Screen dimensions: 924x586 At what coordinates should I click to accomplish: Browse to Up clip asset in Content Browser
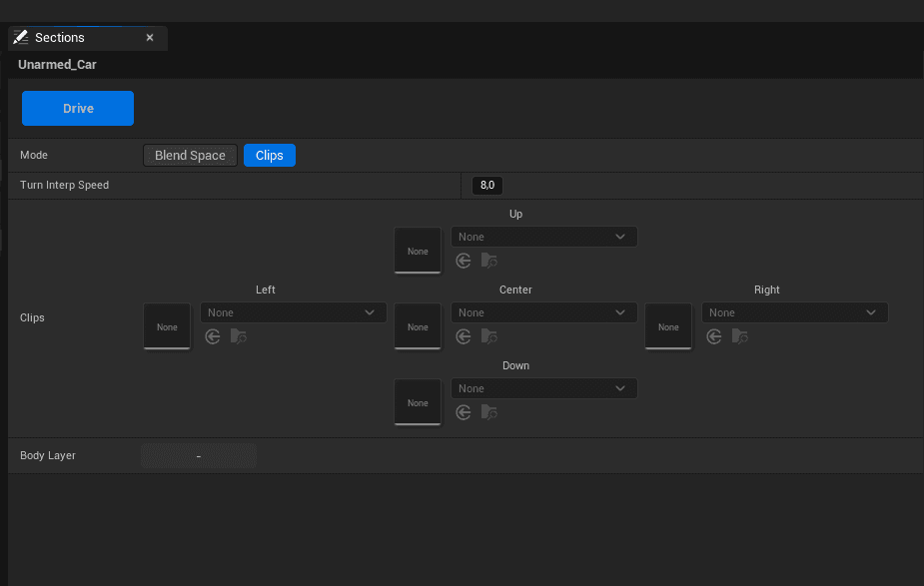489,261
